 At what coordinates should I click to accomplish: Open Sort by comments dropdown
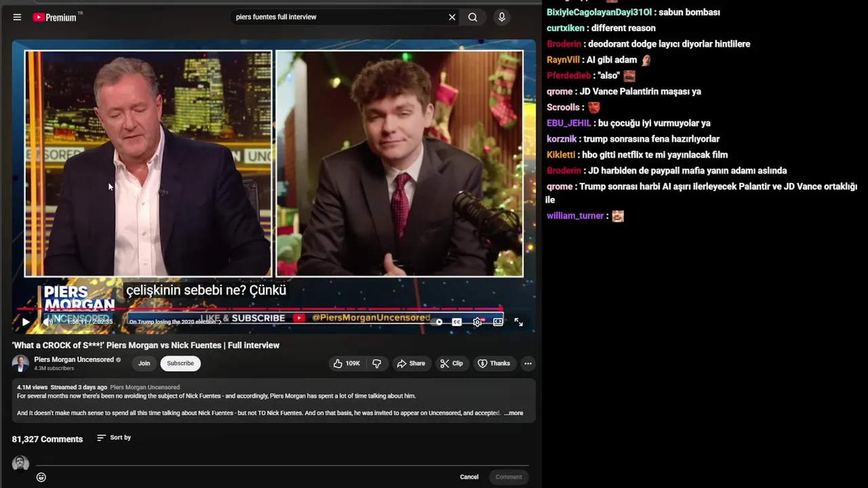pos(114,438)
